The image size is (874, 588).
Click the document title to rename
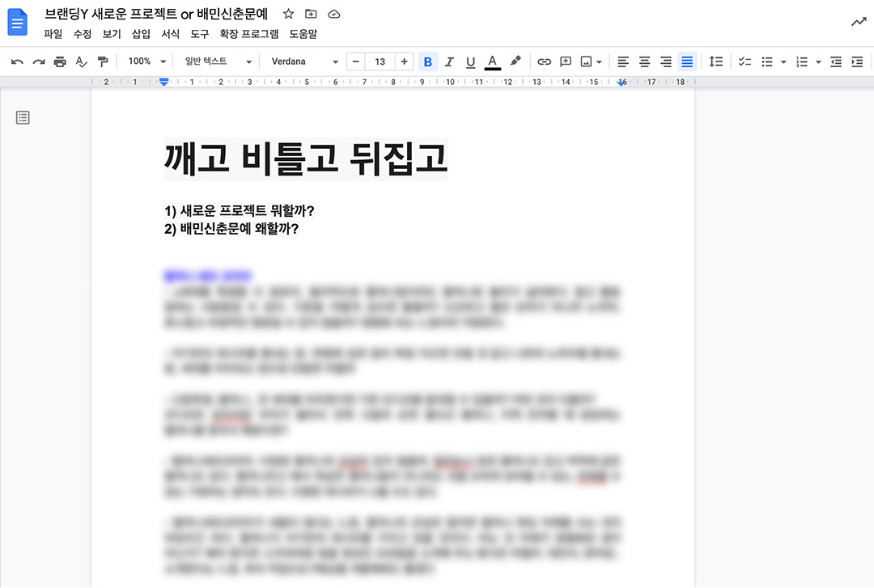[156, 14]
